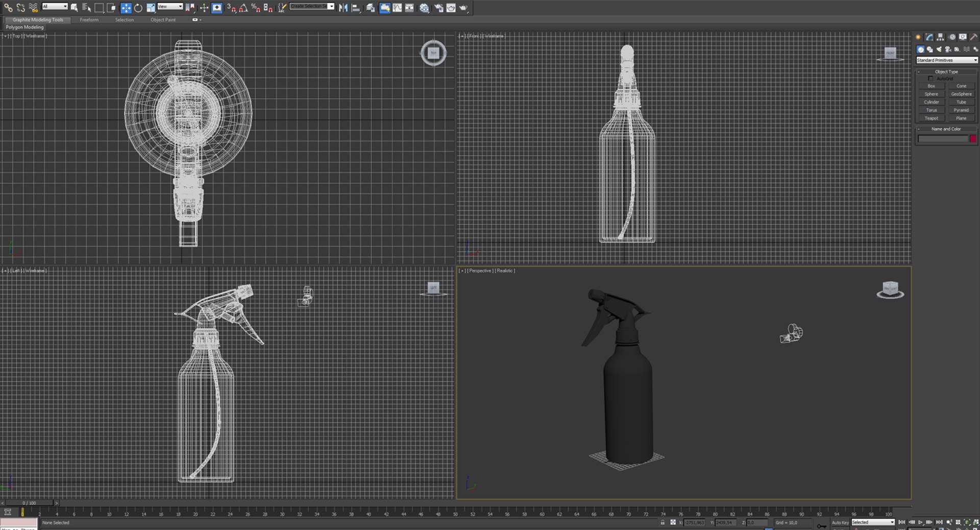Image resolution: width=980 pixels, height=530 pixels.
Task: Enable the AutoGrid checkbox
Action: pyautogui.click(x=930, y=79)
